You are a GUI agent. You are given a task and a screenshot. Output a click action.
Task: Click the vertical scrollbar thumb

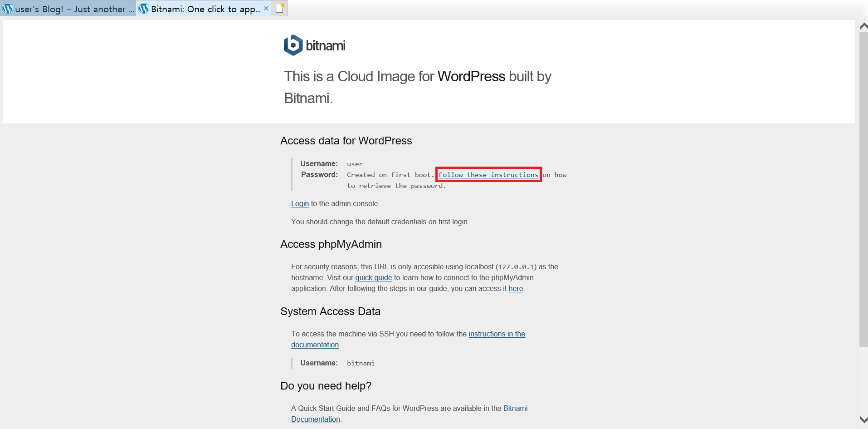(x=863, y=189)
